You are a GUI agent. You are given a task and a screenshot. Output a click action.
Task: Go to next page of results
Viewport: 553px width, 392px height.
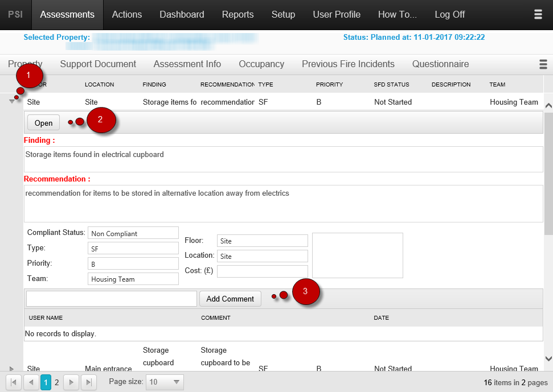tap(71, 382)
